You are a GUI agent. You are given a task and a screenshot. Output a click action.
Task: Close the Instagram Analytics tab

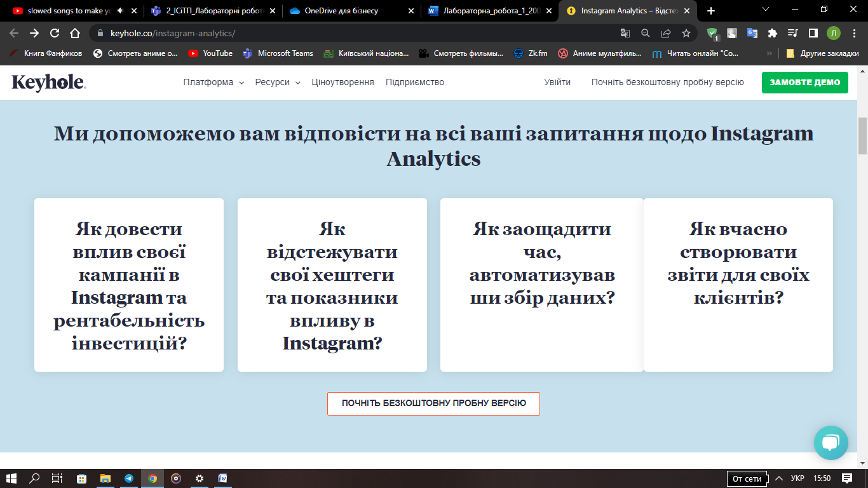coord(686,11)
